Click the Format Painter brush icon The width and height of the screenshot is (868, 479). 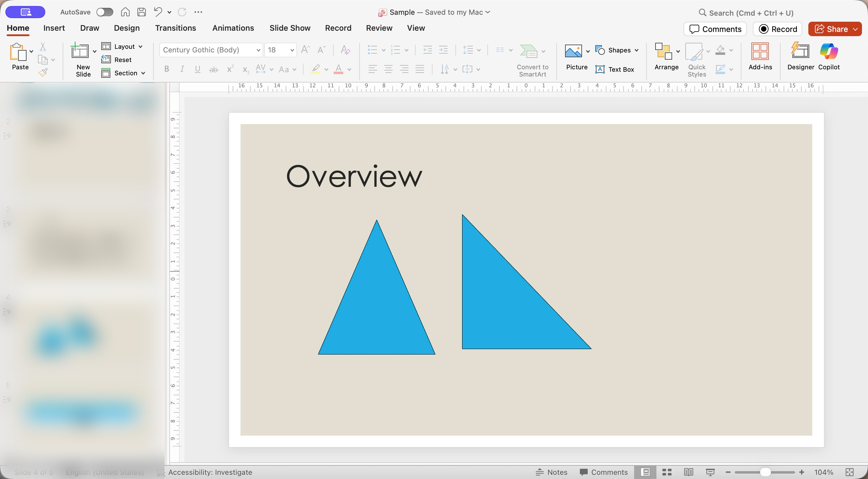[x=43, y=72]
